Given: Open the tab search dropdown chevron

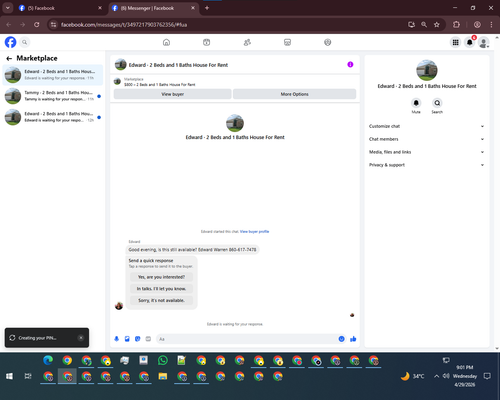Looking at the screenshot, I should [8, 8].
